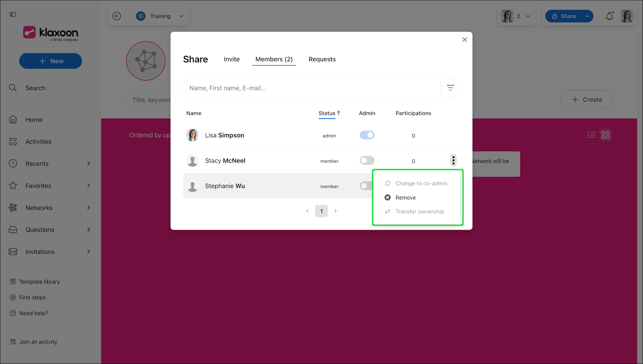Collapse the sidebar panel icon
This screenshot has width=643, height=364.
coord(13,15)
